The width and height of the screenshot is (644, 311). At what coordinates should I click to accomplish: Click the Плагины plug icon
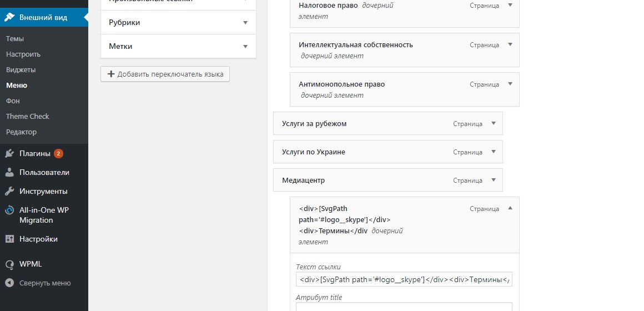9,153
